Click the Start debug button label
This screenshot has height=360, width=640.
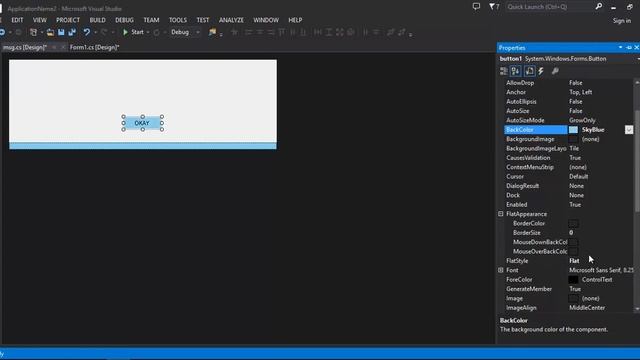[137, 32]
